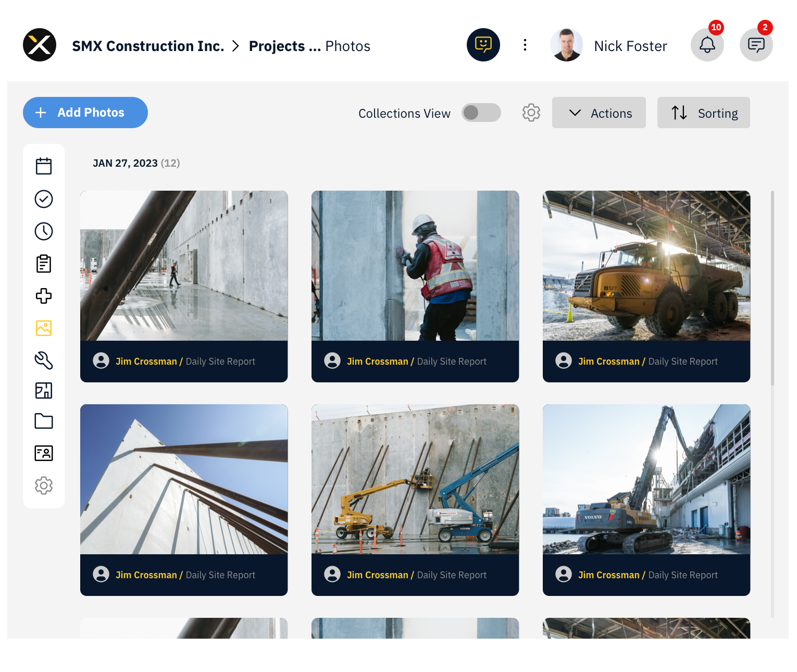Click Daily Site Report on boom lifts card
The width and height of the screenshot is (797, 672).
(x=452, y=575)
